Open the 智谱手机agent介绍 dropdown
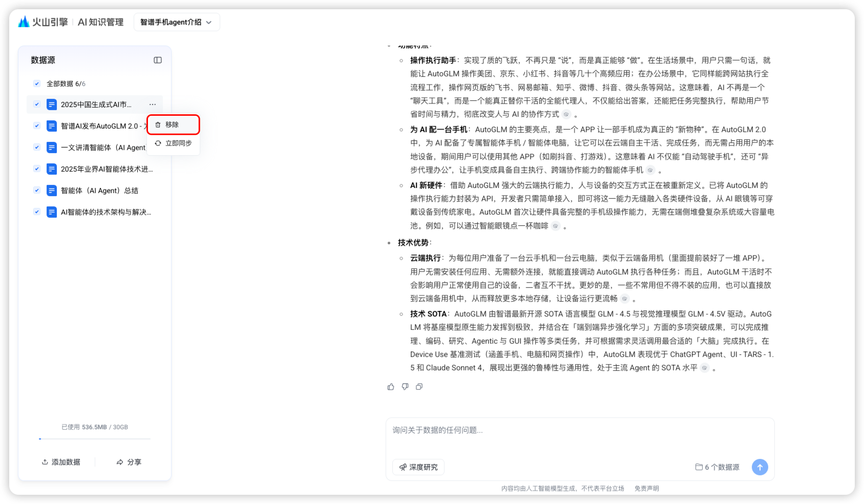Image resolution: width=864 pixels, height=504 pixels. pos(176,22)
